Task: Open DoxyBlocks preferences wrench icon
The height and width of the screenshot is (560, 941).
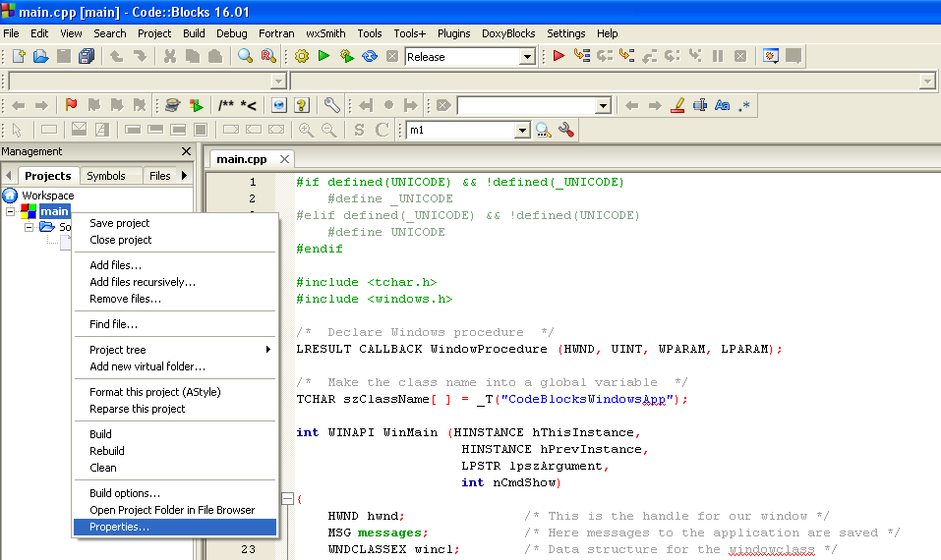Action: tap(332, 105)
